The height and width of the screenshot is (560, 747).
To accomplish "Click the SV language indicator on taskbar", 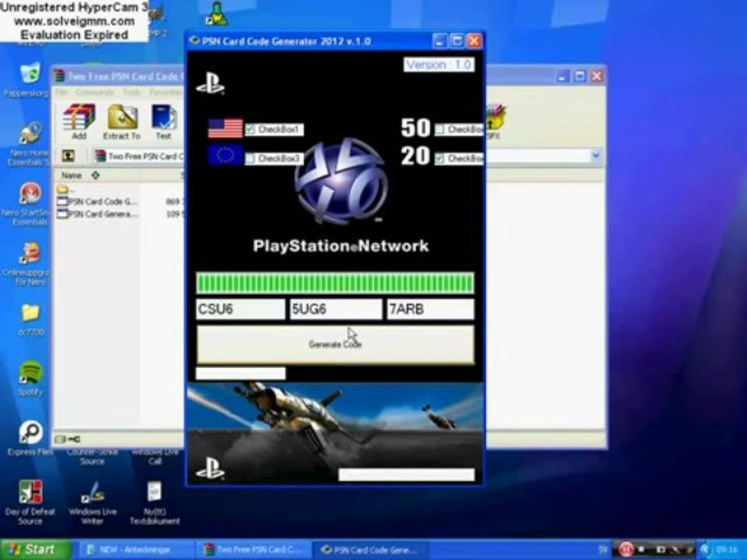I will pyautogui.click(x=604, y=550).
